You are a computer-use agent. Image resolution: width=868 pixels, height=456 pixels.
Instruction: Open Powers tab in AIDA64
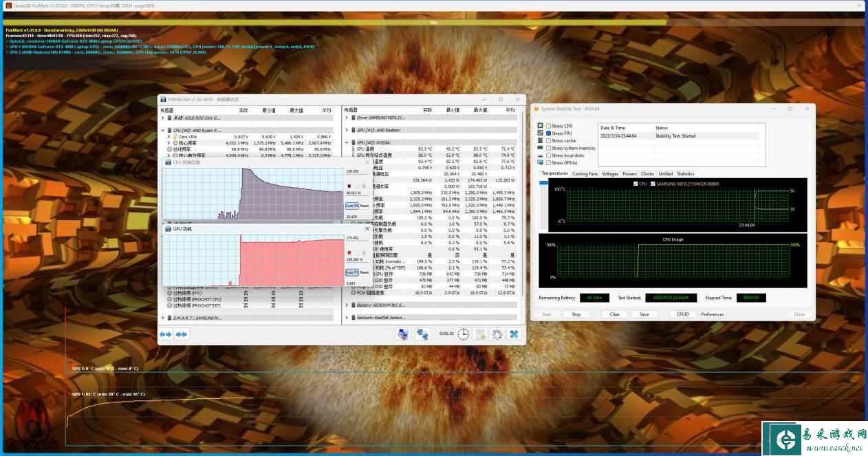[x=629, y=174]
